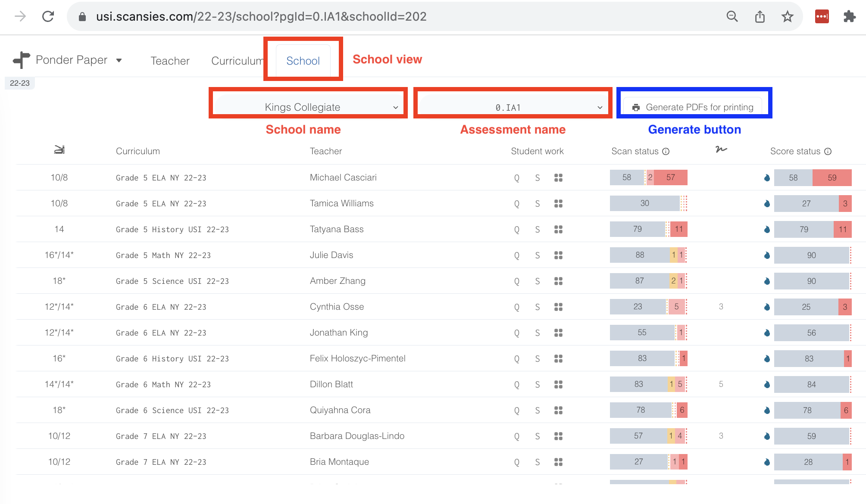The height and width of the screenshot is (504, 866).
Task: Click teacher name Barbara Douglas-Lindo
Action: point(357,436)
